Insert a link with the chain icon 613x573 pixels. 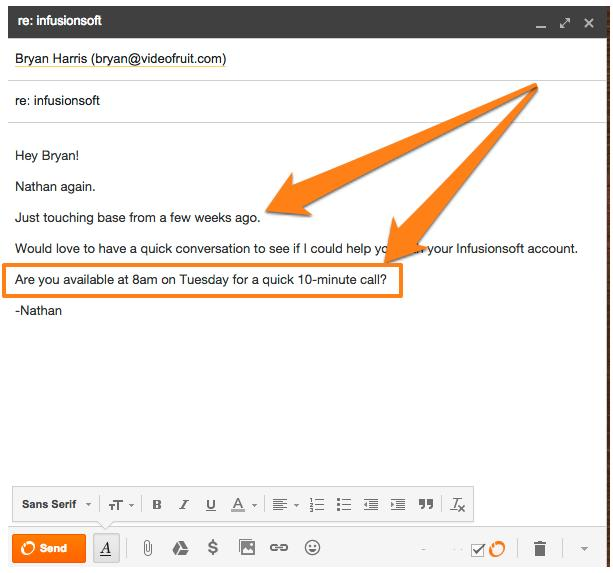(279, 548)
